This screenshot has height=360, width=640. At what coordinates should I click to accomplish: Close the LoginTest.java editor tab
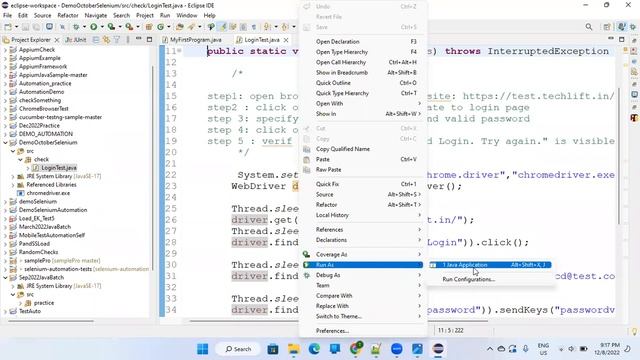click(x=286, y=40)
